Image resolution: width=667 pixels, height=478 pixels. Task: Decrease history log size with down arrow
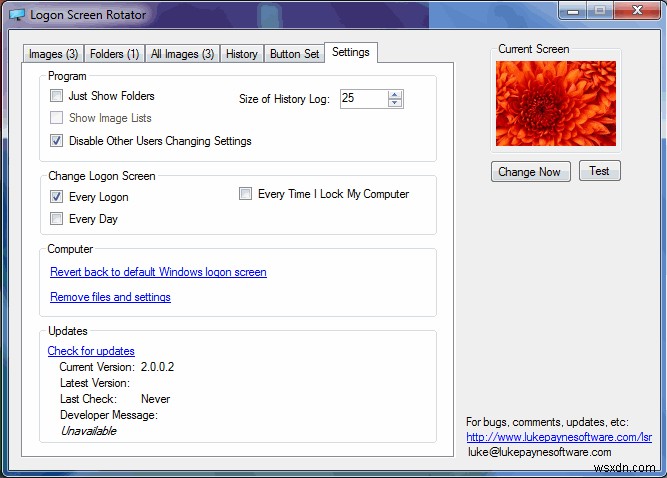click(395, 103)
